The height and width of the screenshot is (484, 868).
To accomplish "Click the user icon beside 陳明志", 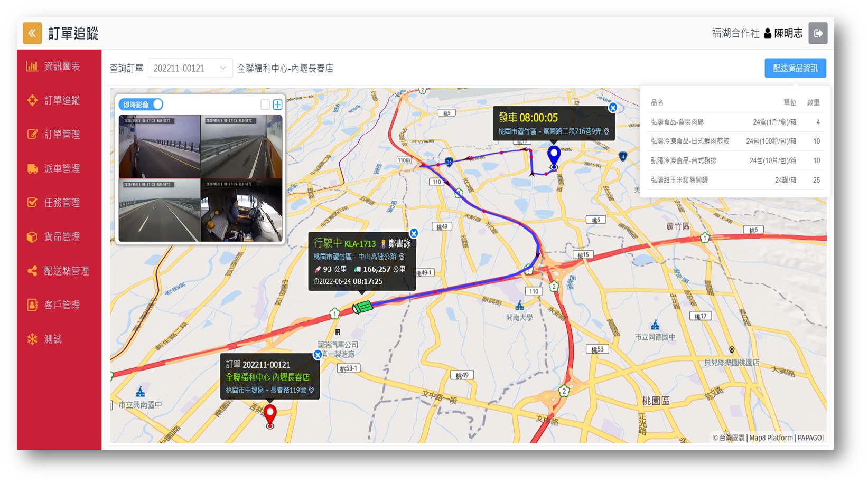I will [768, 33].
